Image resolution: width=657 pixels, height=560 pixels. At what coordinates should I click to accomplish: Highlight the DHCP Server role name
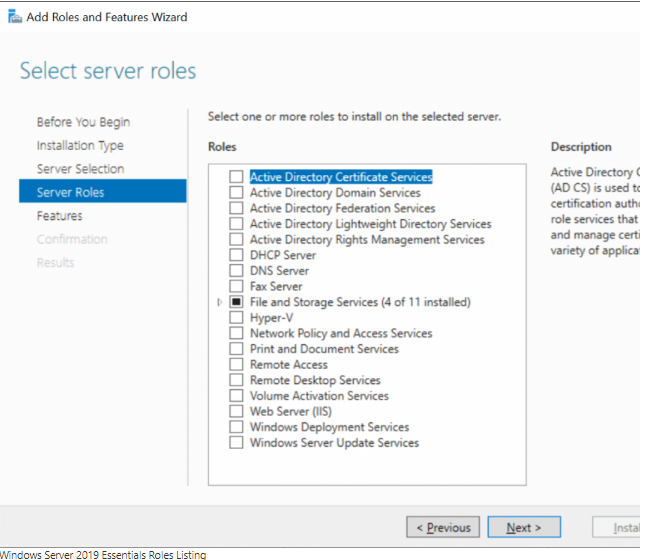coord(283,255)
